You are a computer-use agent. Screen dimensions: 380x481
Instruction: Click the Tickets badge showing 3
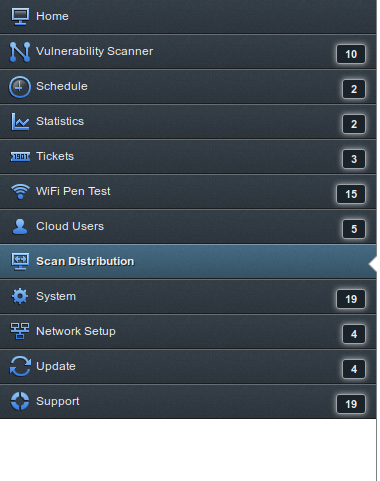pos(354,159)
